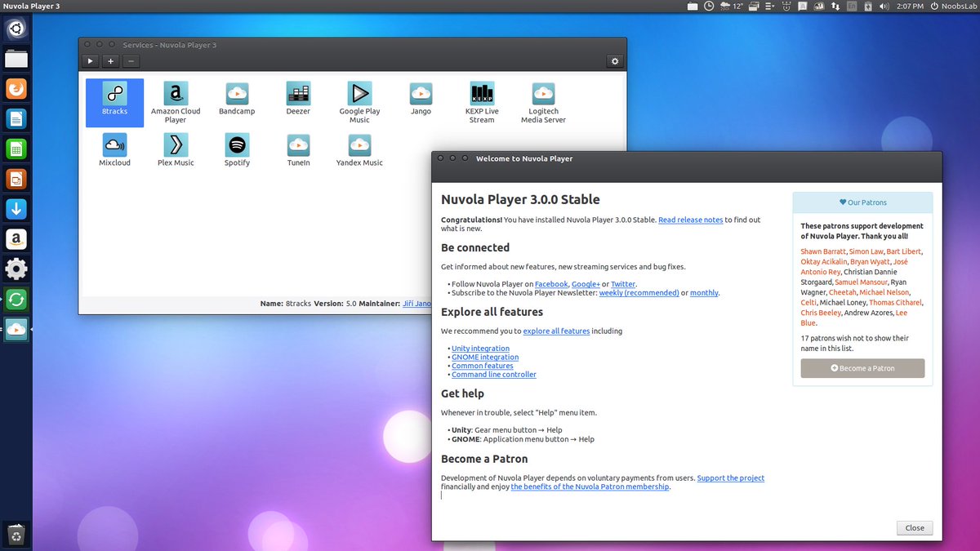Select the Mixcloud service icon
Viewport: 980px width, 551px height.
[114, 150]
